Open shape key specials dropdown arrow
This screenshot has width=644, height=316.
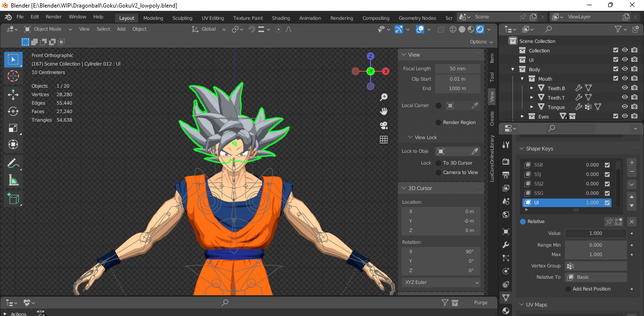(x=632, y=184)
